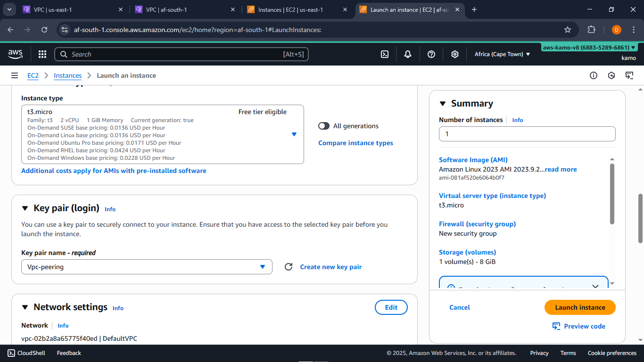This screenshot has width=644, height=362.
Task: Open the Compare instance types link
Action: (x=355, y=142)
